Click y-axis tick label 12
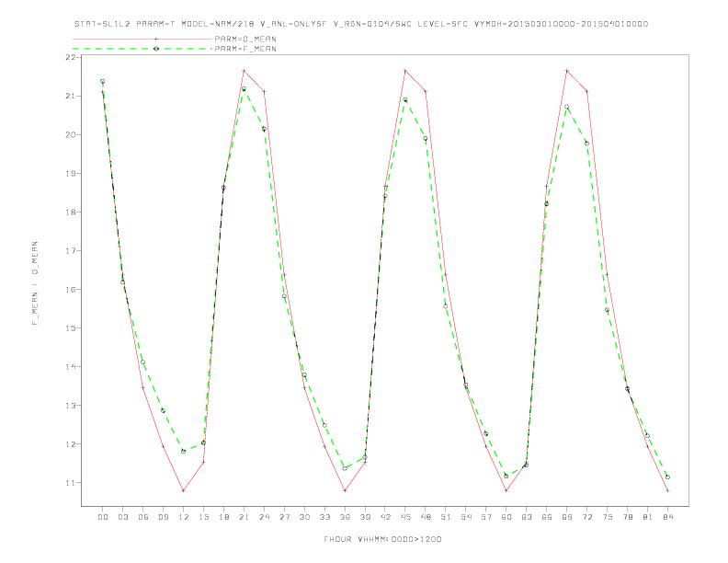 tap(71, 443)
